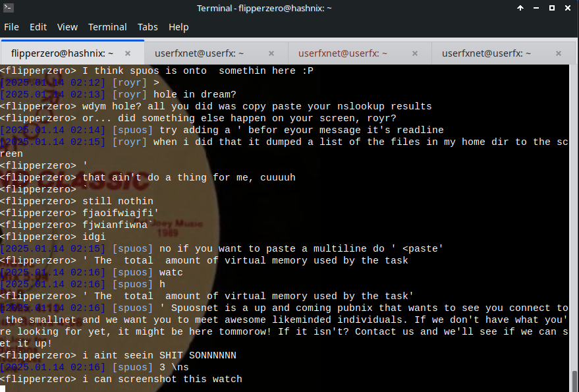This screenshot has height=392, width=579.
Task: Minimize the terminal window
Action: click(536, 9)
